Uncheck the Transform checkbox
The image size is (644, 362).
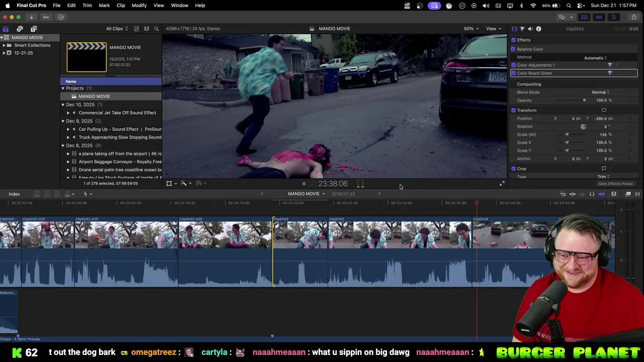pyautogui.click(x=513, y=110)
